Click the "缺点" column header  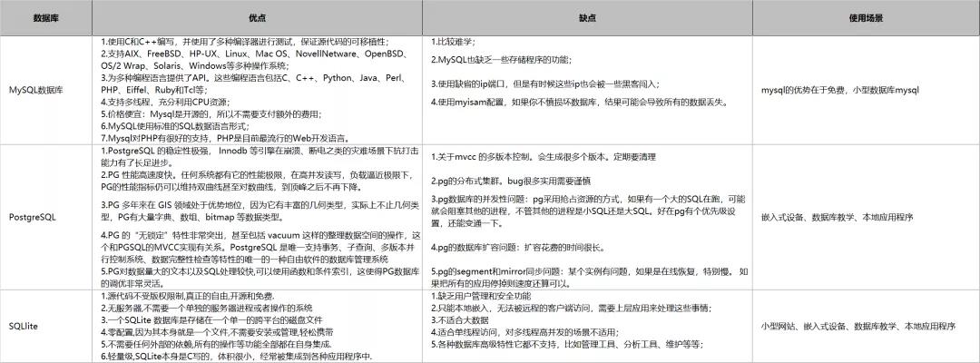click(x=587, y=17)
